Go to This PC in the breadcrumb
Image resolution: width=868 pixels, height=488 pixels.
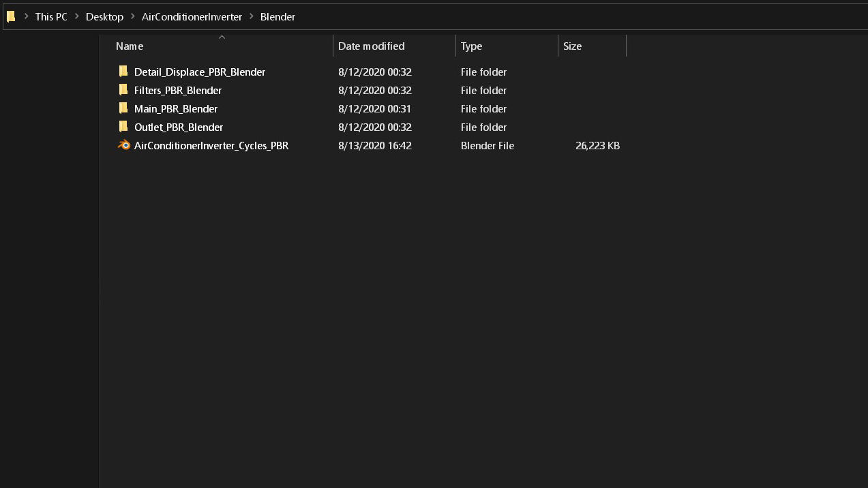51,16
